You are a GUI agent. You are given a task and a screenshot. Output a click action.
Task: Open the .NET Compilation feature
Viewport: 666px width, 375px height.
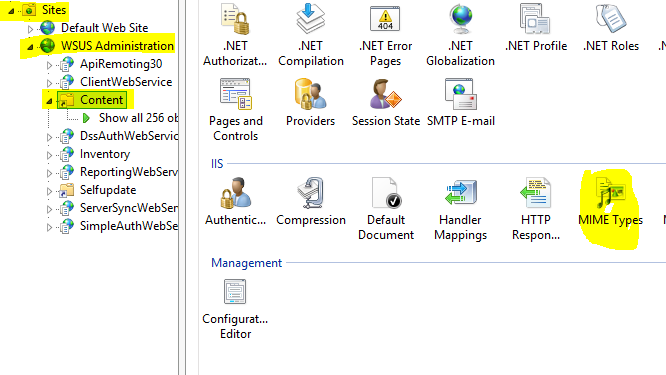point(311,36)
